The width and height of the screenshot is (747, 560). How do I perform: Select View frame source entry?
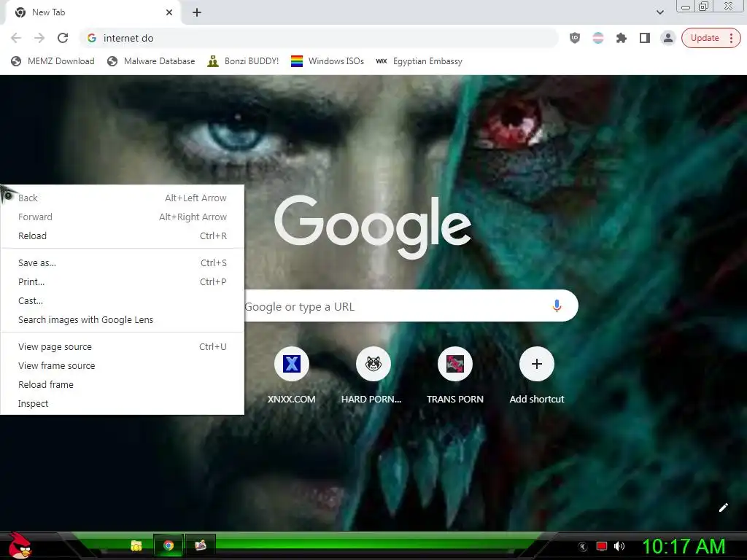coord(123,366)
